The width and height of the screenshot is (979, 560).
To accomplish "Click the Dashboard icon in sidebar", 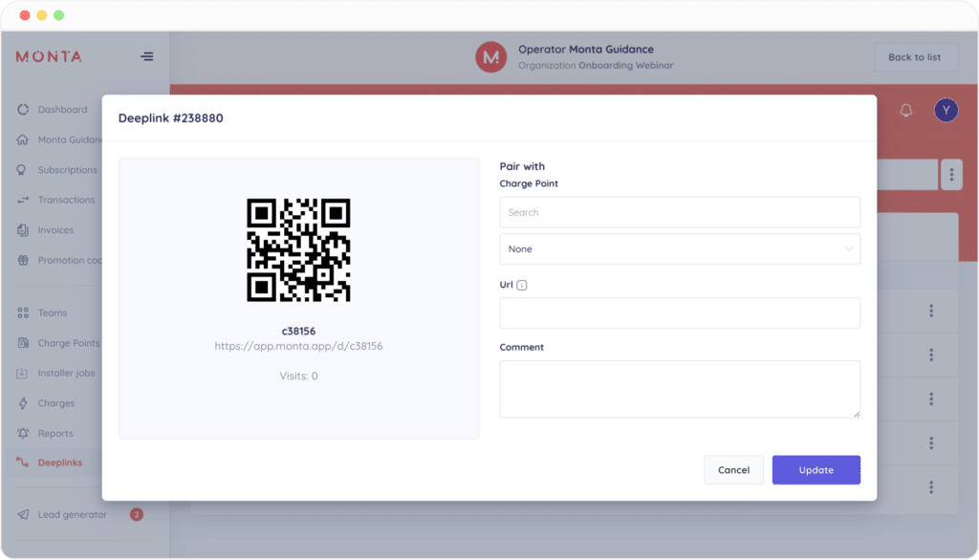I will (x=23, y=109).
